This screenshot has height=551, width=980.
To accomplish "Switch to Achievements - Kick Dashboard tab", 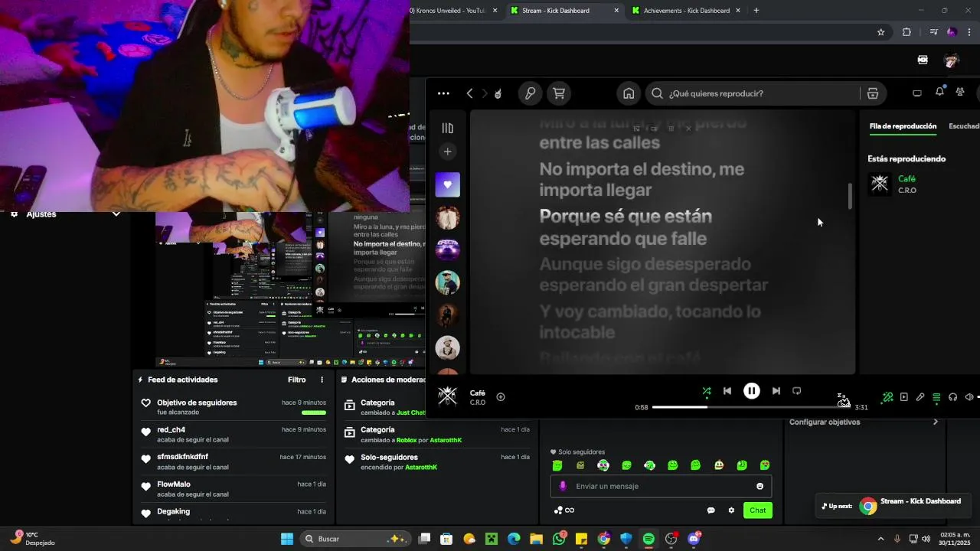I will coord(686,11).
